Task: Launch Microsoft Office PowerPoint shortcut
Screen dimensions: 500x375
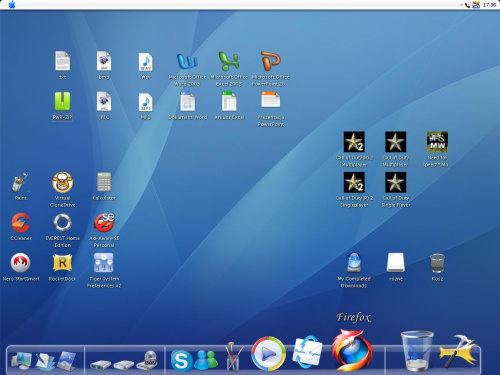Action: (271, 61)
